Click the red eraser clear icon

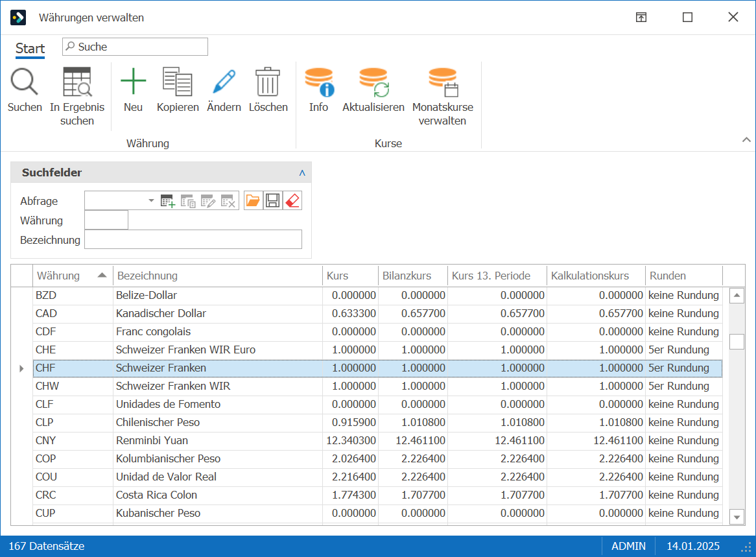(292, 200)
